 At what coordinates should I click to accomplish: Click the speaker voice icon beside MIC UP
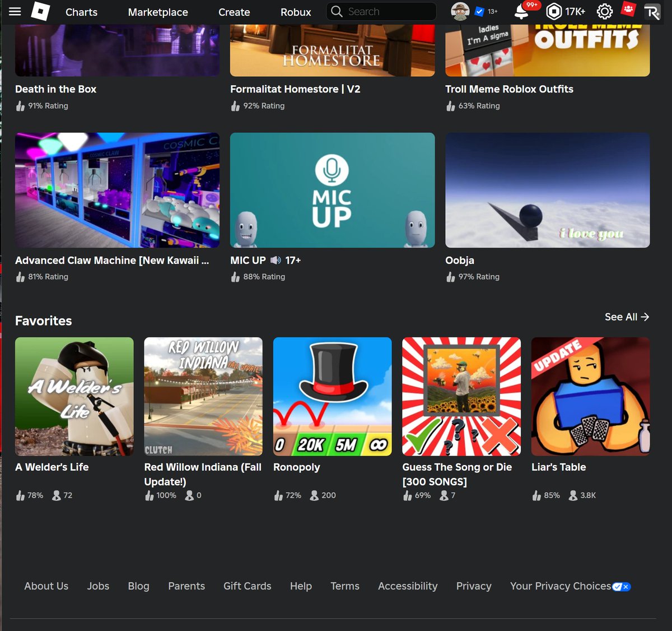pos(276,260)
